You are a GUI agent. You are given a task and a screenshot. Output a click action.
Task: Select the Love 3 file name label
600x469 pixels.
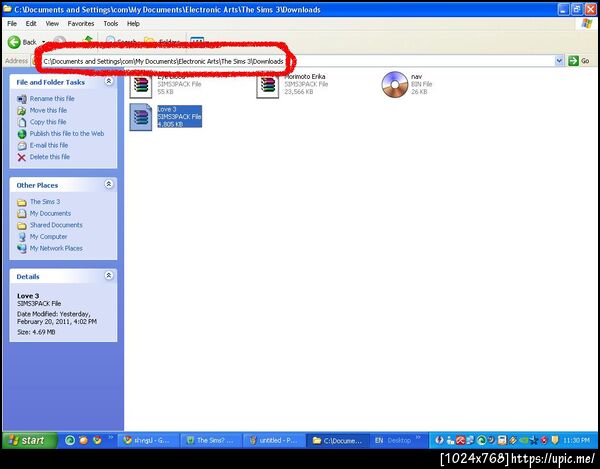pos(166,109)
